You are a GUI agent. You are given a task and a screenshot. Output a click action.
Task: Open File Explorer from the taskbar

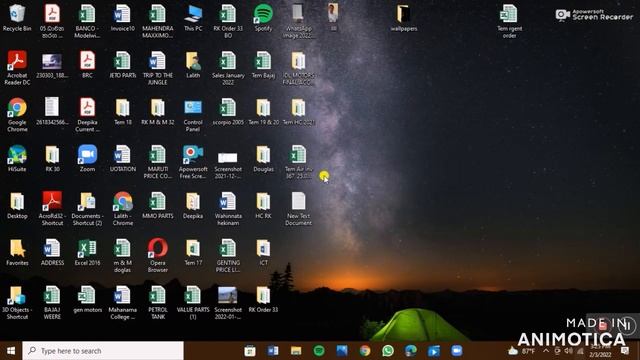tap(296, 351)
